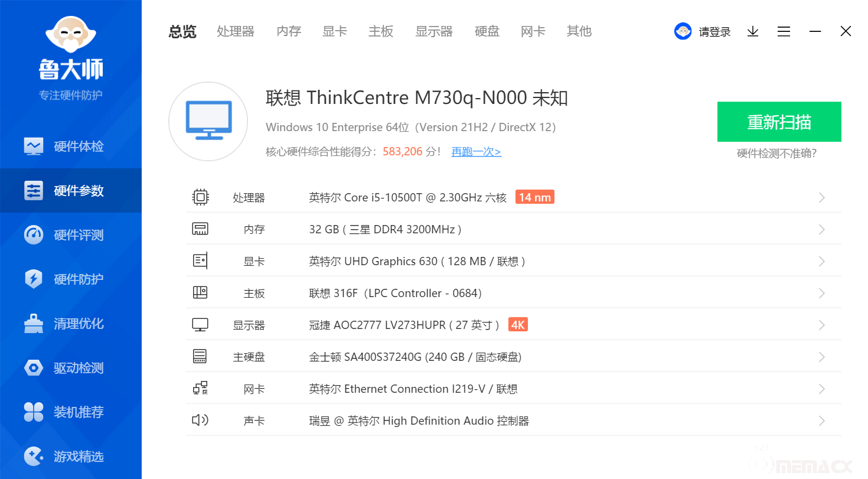Select the 硬件评测 benchmark gauge icon
Viewport: 868px width, 479px height.
pyautogui.click(x=34, y=235)
